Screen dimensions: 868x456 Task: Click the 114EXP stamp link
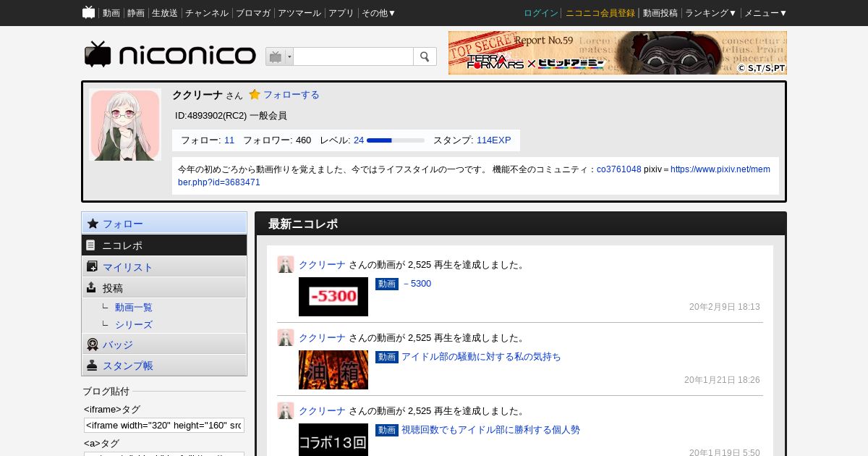(x=493, y=140)
